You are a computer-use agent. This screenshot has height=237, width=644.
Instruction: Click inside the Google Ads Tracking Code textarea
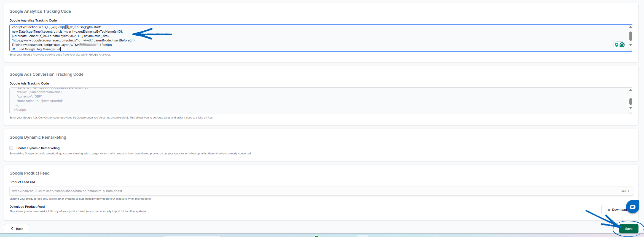321,101
